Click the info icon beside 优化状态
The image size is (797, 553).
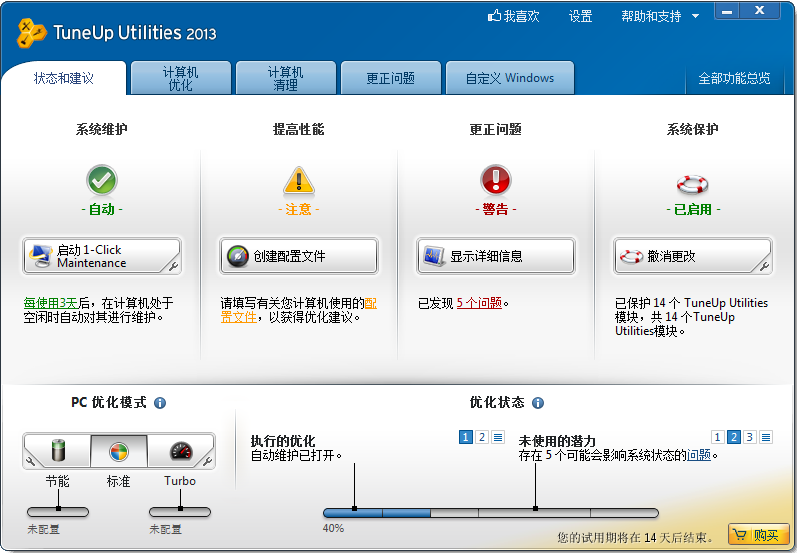coord(538,403)
